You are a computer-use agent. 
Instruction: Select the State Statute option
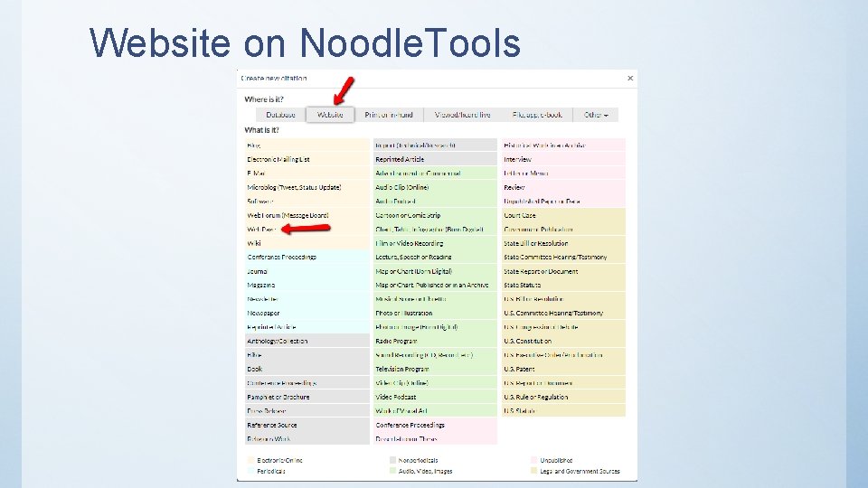pyautogui.click(x=563, y=286)
